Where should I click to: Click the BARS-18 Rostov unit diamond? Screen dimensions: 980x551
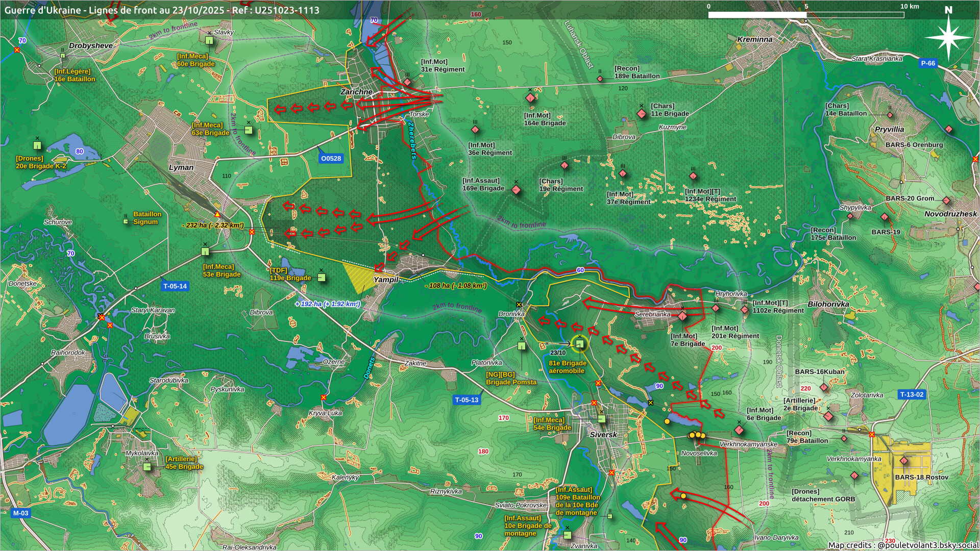904,461
